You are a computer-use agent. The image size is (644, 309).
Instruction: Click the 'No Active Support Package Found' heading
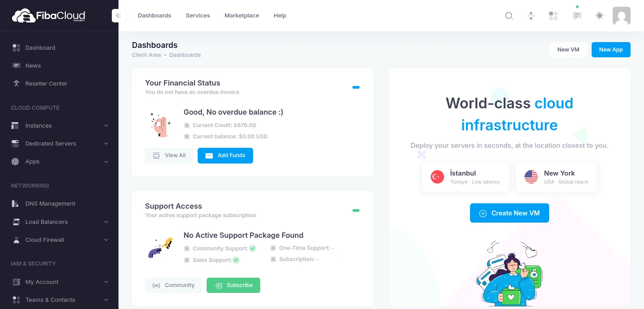click(243, 236)
